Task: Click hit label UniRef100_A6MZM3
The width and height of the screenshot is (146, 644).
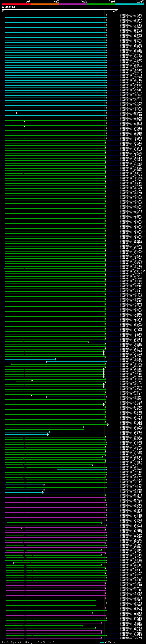Action: click(x=131, y=359)
